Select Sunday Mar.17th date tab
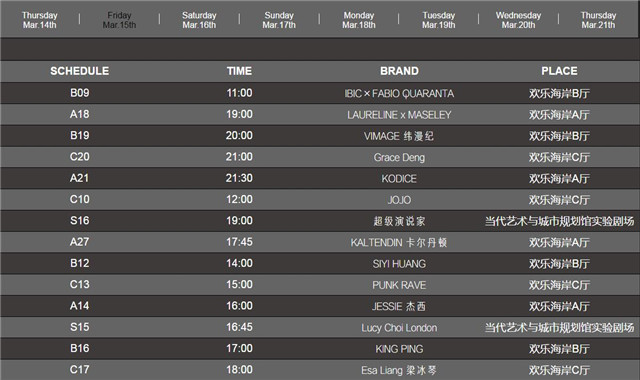This screenshot has height=380, width=640. 279,20
